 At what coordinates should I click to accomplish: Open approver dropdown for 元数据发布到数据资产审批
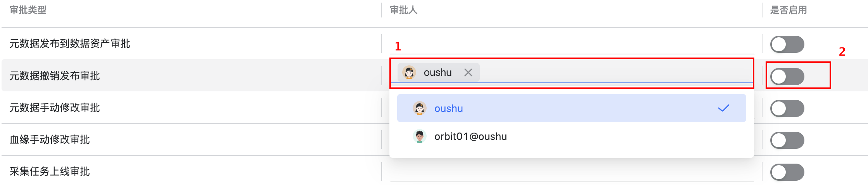pyautogui.click(x=572, y=44)
